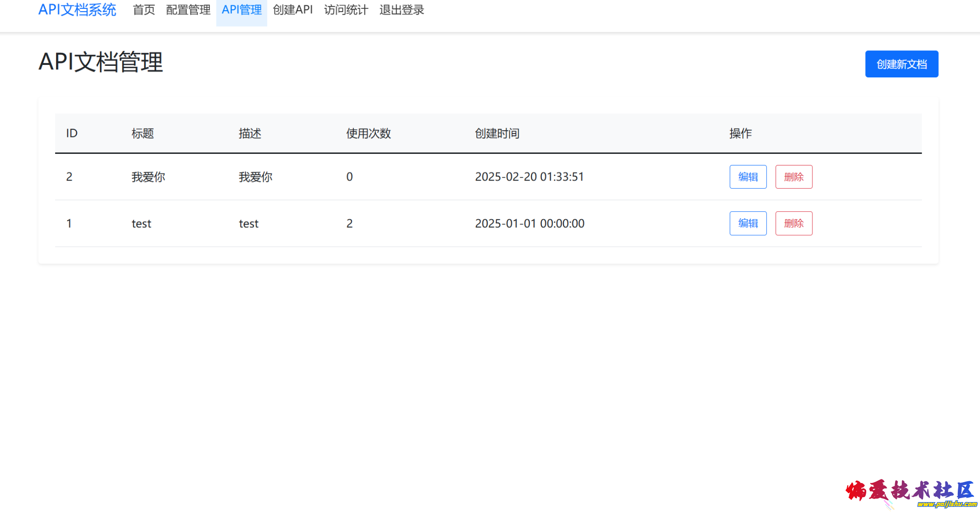Viewport: 980px width, 515px height.
Task: Select the API管理 navigation tab
Action: coord(241,10)
